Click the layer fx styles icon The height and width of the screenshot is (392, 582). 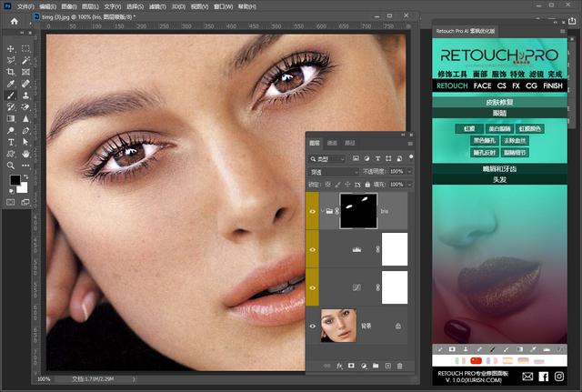(339, 366)
